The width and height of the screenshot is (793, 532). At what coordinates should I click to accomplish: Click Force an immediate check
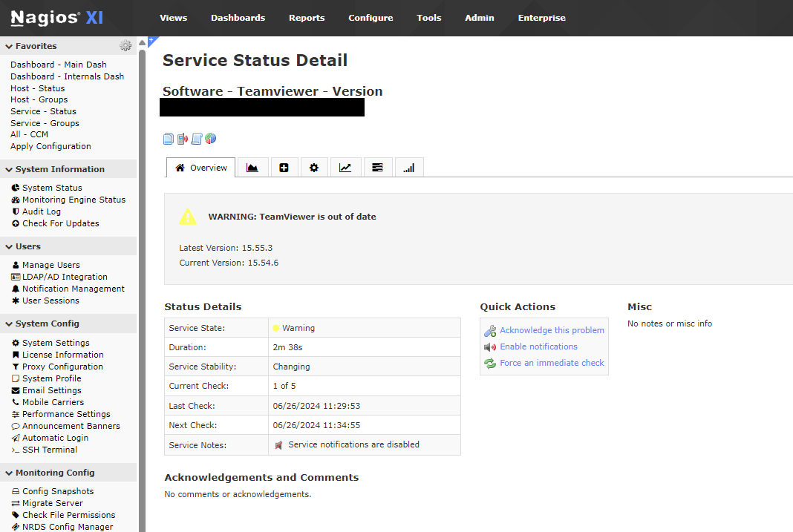(x=552, y=363)
